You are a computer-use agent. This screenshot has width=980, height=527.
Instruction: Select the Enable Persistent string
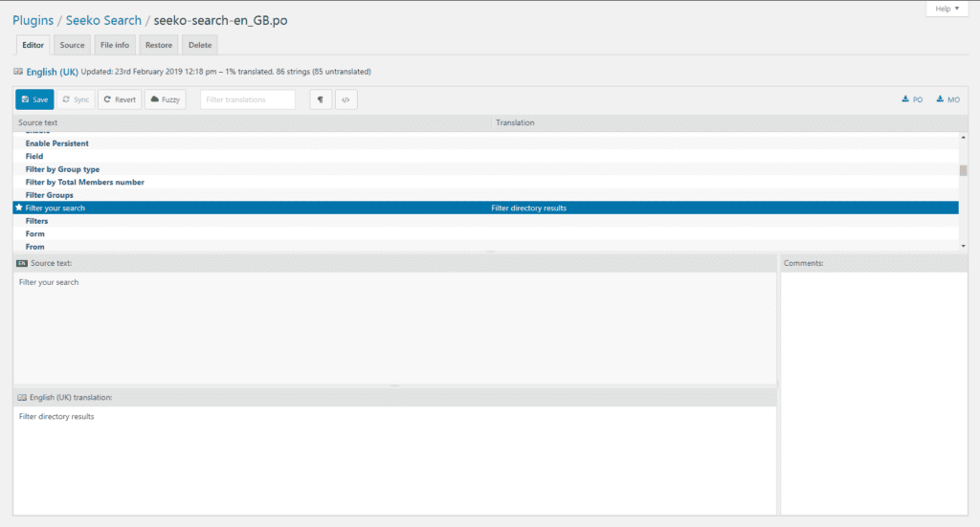[485, 143]
